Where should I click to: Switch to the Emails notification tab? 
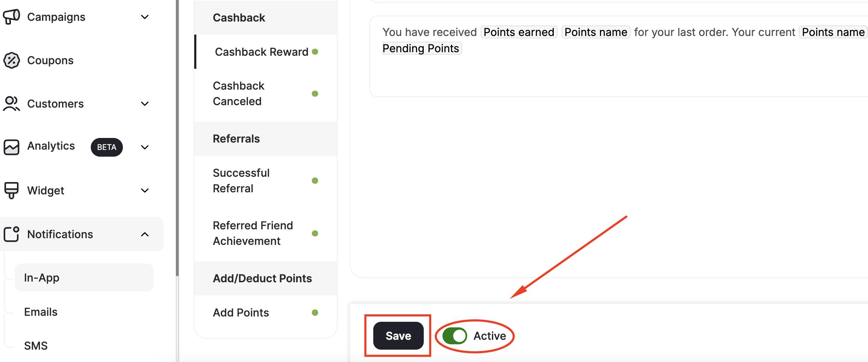[x=41, y=312]
